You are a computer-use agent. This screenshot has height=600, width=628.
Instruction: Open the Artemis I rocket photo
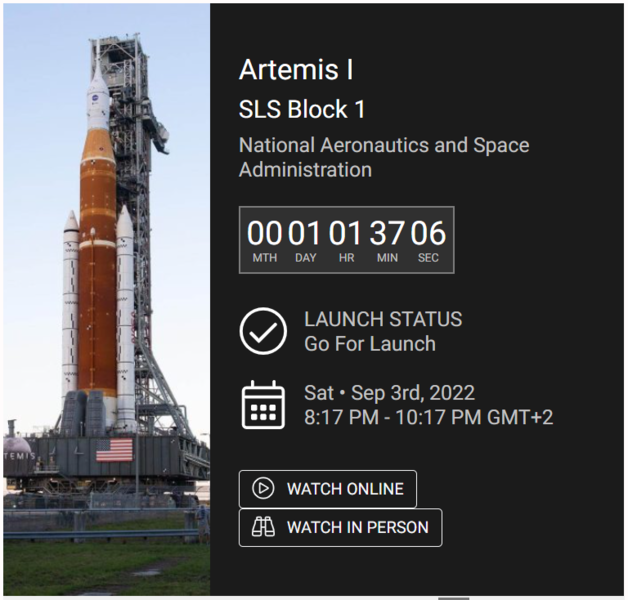[107, 299]
